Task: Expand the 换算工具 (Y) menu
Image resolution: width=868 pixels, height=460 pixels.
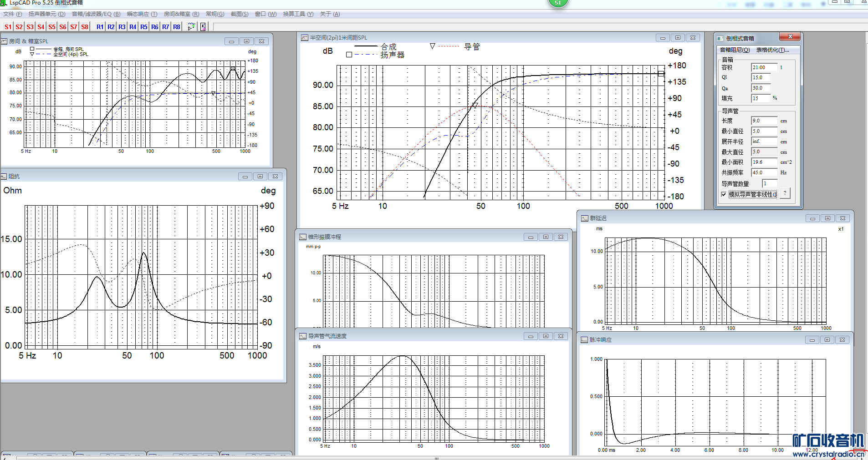Action: coord(298,14)
